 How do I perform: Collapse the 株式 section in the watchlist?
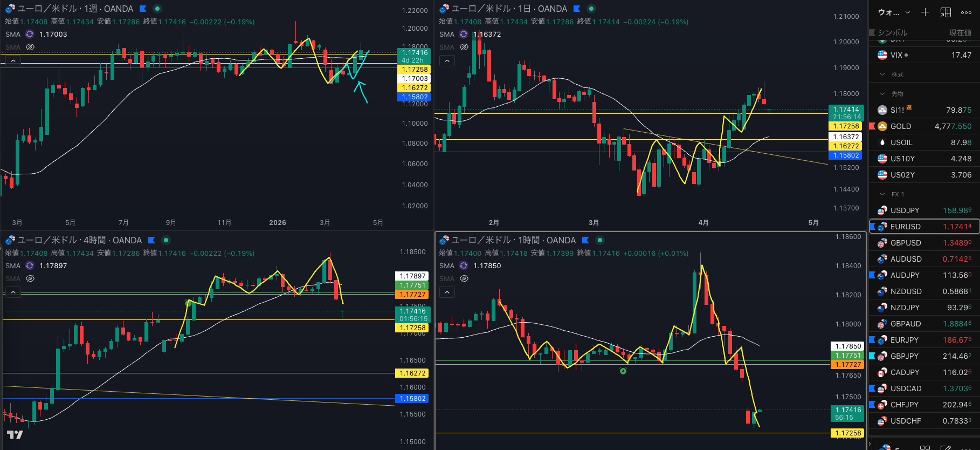click(x=882, y=74)
